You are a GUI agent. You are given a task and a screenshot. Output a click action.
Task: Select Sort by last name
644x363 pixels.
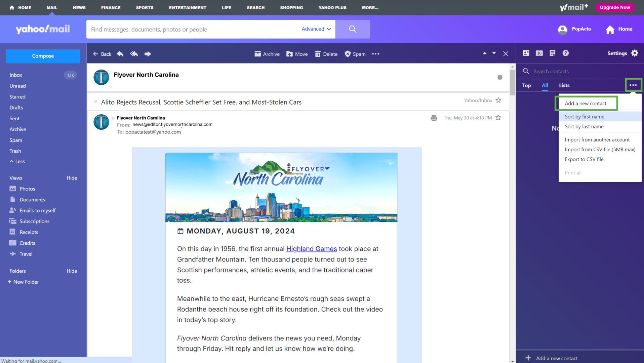tap(600, 126)
